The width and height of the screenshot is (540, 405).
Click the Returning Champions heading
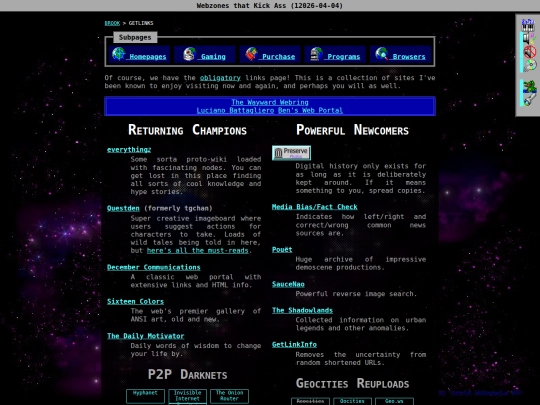187,130
